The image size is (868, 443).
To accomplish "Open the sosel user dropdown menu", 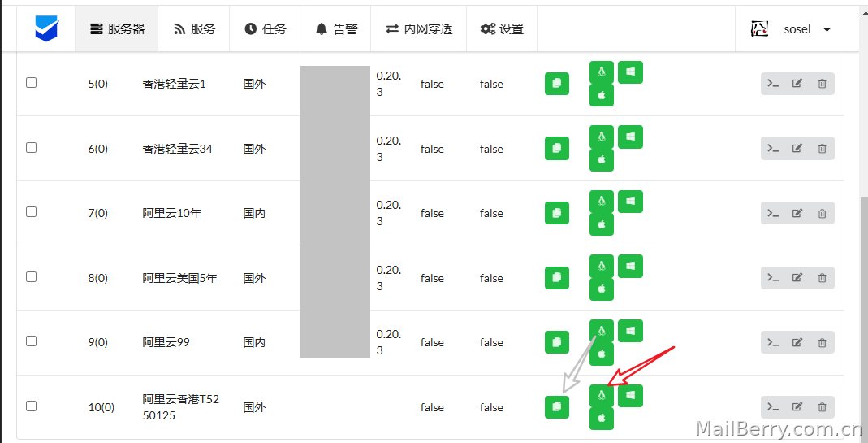I will [x=791, y=28].
